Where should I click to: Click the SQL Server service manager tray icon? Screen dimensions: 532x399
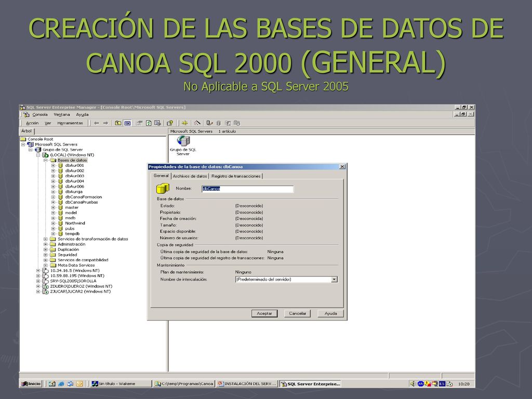(x=449, y=384)
